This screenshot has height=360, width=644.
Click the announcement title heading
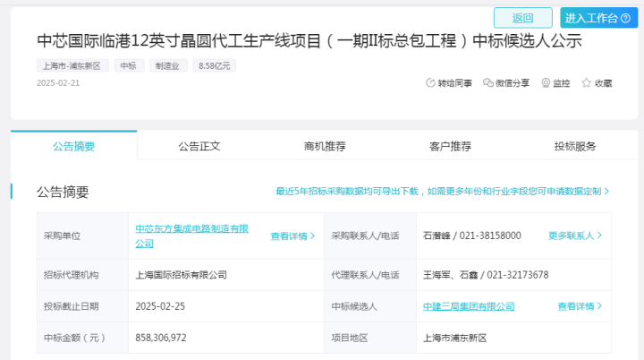point(309,40)
